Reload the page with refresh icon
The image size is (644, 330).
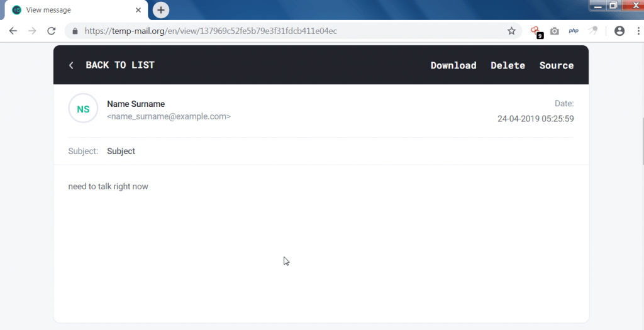[x=52, y=31]
